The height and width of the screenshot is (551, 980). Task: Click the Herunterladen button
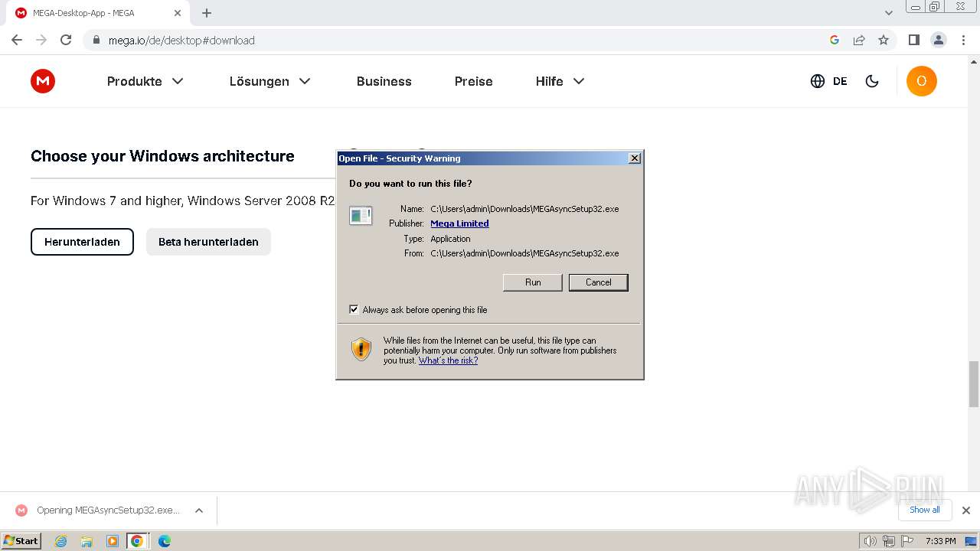(82, 242)
